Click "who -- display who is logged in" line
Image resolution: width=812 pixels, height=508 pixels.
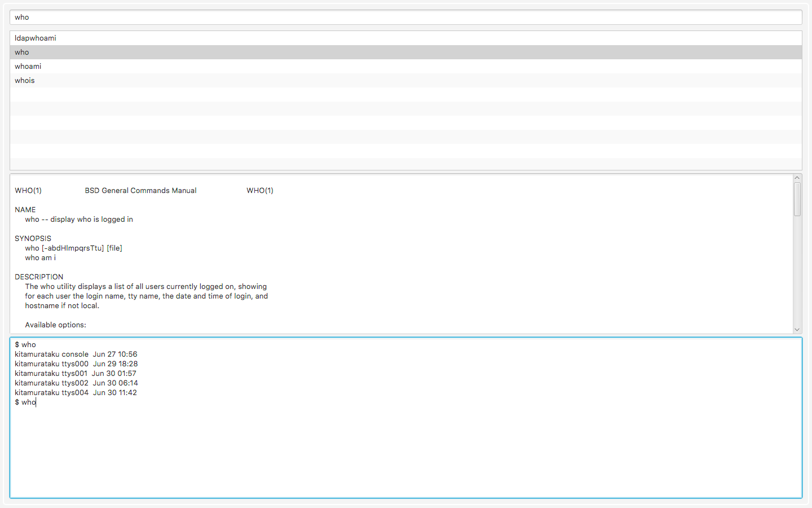click(x=79, y=219)
